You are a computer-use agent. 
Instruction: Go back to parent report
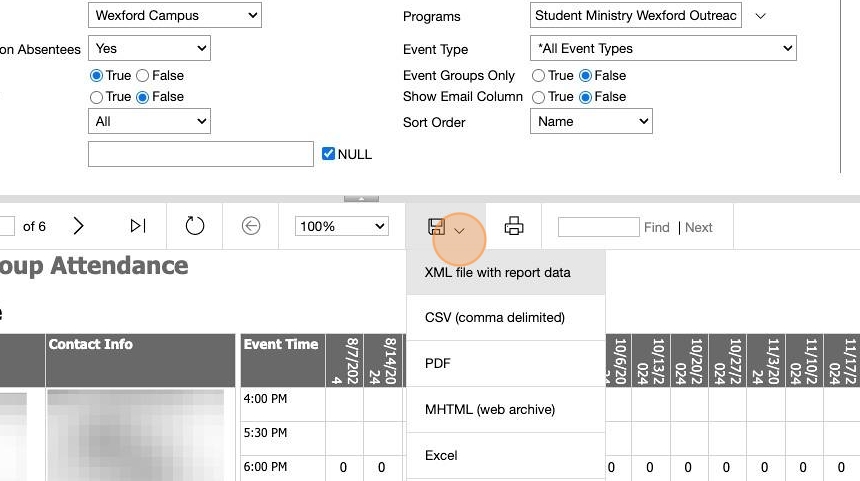click(x=251, y=226)
